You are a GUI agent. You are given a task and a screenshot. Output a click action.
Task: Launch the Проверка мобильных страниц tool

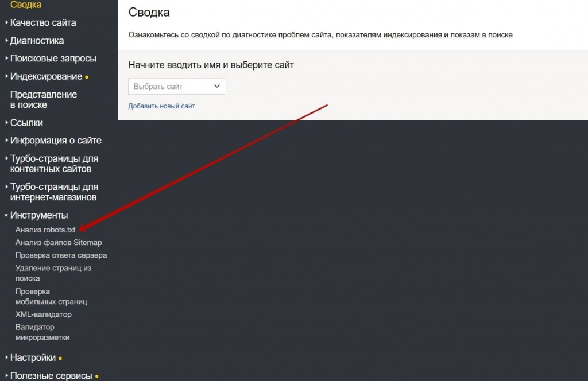[51, 296]
